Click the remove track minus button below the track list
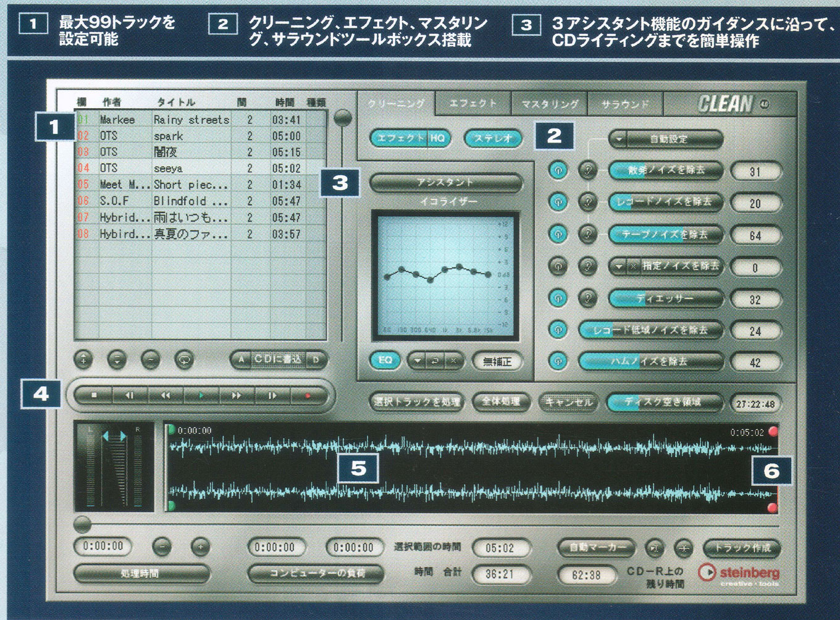This screenshot has height=620, width=840. (150, 359)
